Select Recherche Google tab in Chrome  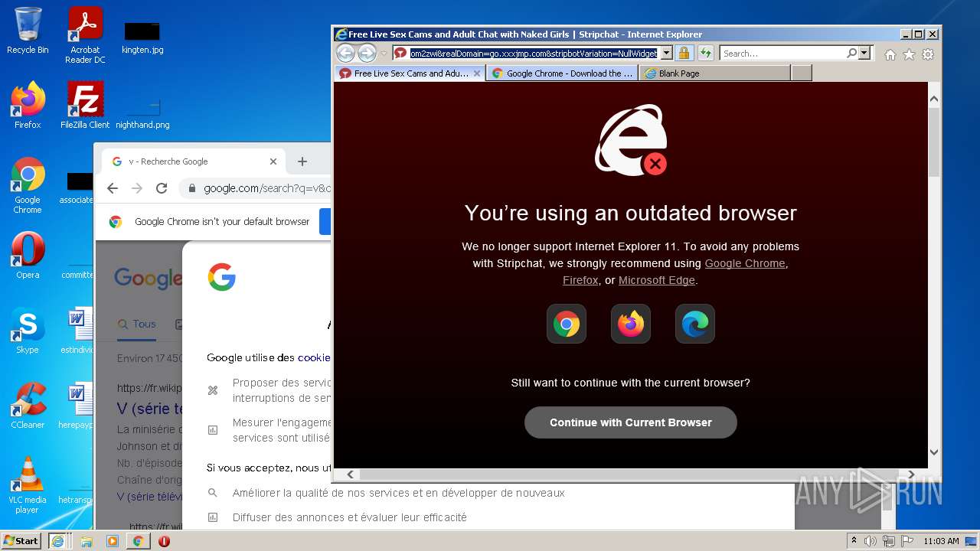(x=193, y=161)
